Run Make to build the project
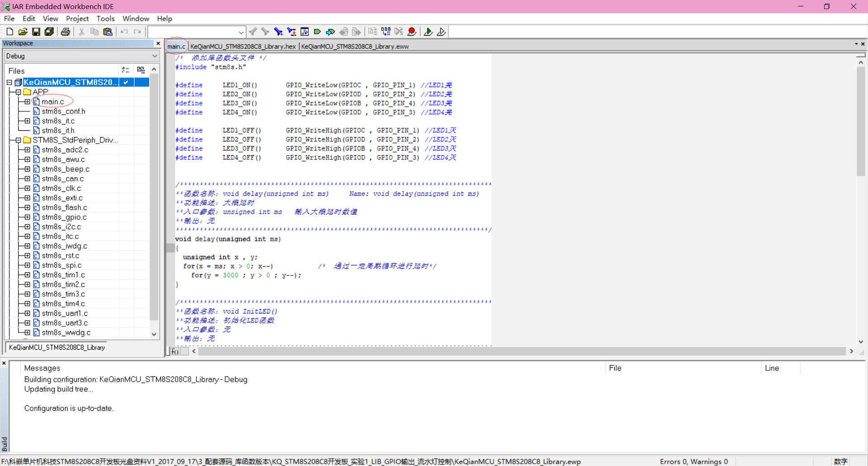Screen dimensions: 868x466 coord(386,32)
